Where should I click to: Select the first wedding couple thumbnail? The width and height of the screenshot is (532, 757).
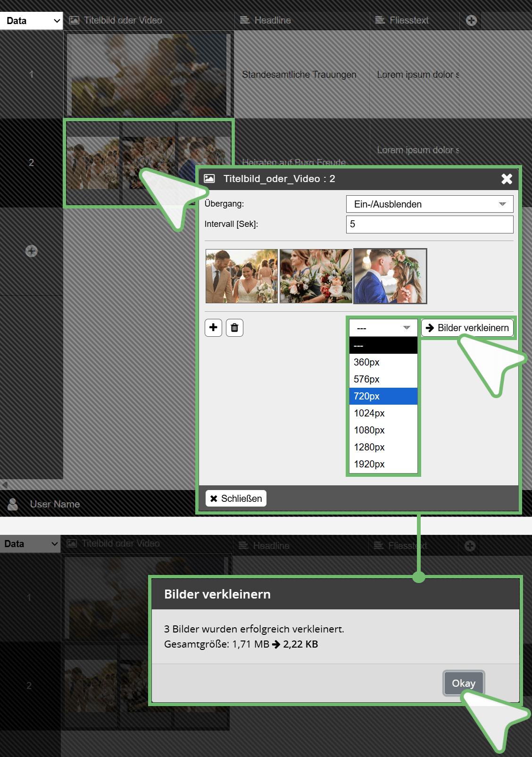click(241, 276)
